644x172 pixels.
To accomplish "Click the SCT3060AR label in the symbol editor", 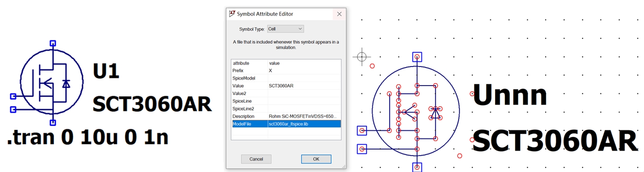I will pos(555,141).
